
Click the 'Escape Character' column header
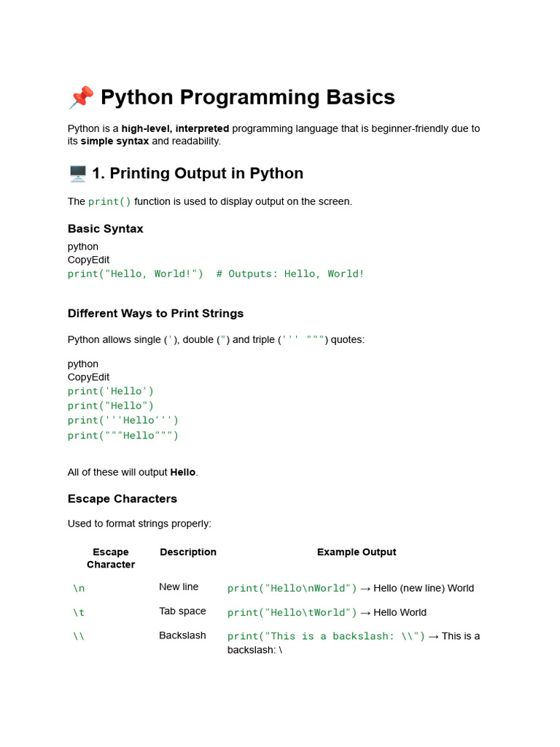[111, 558]
